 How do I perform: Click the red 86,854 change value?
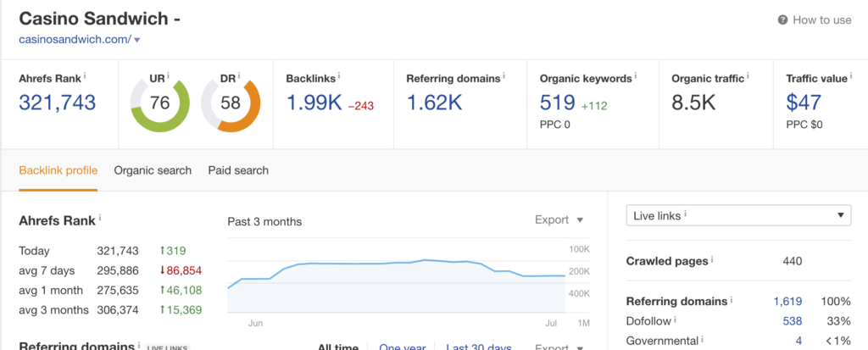[183, 271]
